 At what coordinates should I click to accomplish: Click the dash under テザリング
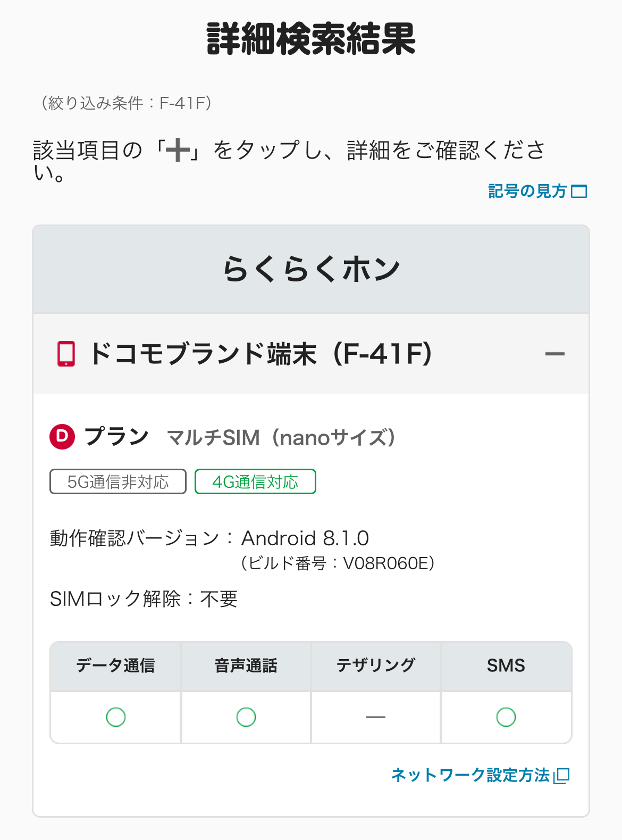pyautogui.click(x=376, y=717)
